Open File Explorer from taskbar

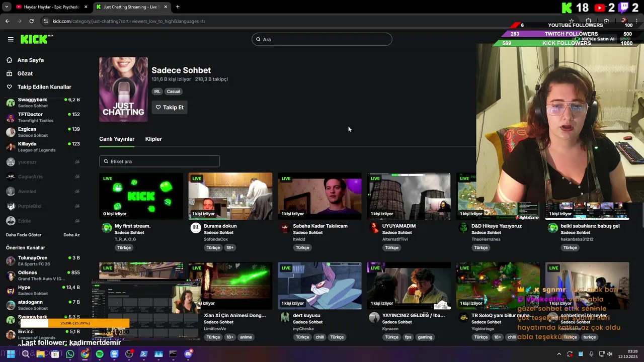point(40,354)
